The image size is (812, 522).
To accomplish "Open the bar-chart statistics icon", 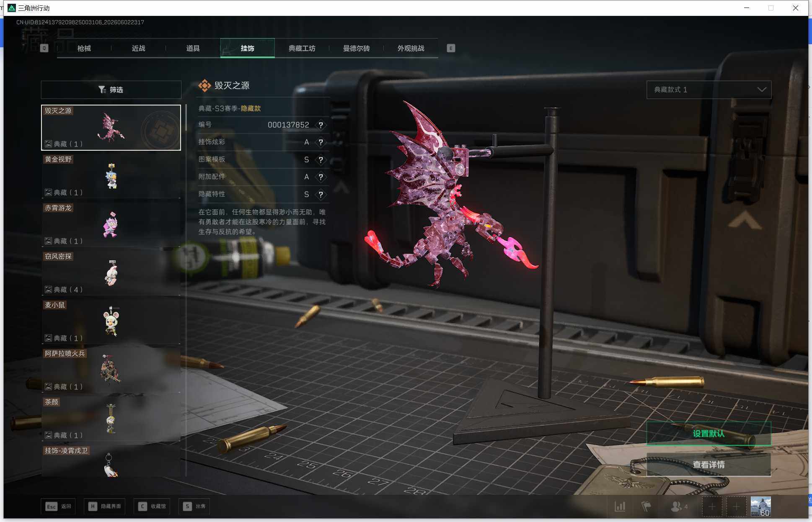I will tap(620, 507).
